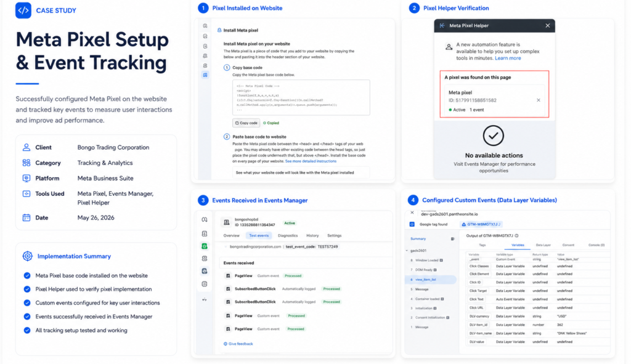Expand the chevron before bongotradingcorporation.com
Image resolution: width=631 pixels, height=364 pixels.
click(226, 246)
